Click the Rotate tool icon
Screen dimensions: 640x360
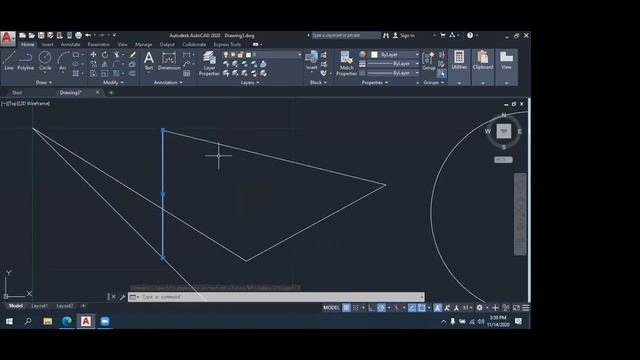pyautogui.click(x=105, y=55)
